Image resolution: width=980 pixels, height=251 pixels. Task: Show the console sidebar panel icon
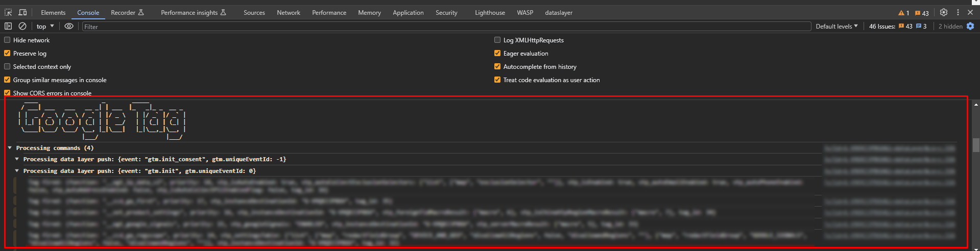point(8,26)
